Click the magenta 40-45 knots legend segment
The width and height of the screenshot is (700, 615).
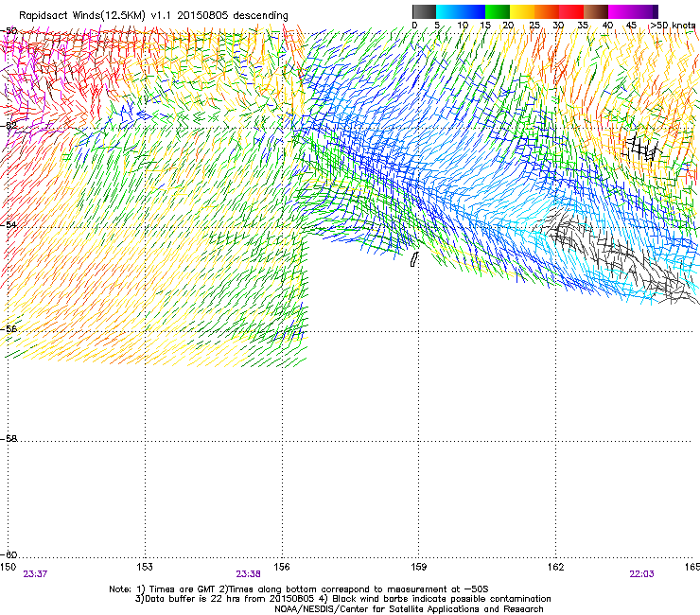click(x=621, y=11)
